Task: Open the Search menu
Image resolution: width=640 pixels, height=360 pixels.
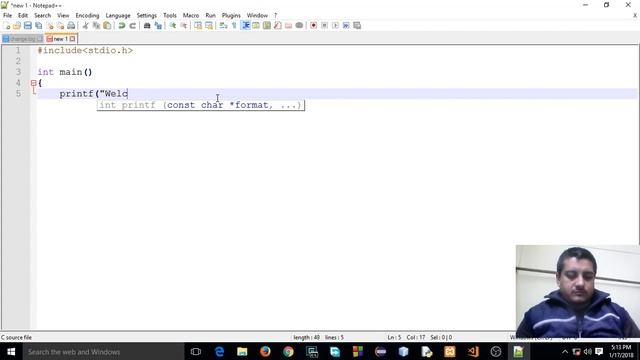Action: click(42, 16)
